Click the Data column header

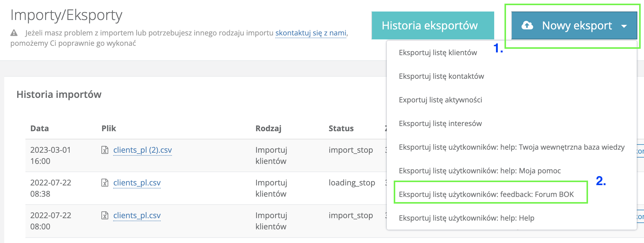click(x=39, y=128)
